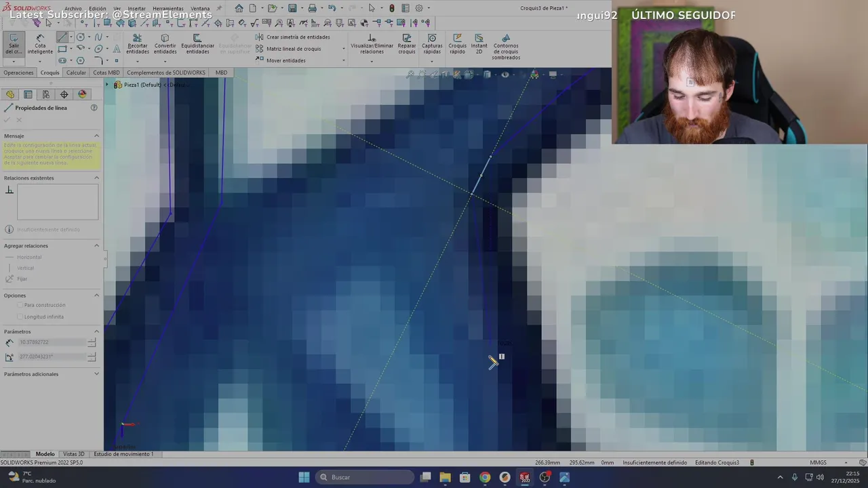
Task: Open the Matriz lineal de croquis dropdown arrow
Action: (343, 49)
